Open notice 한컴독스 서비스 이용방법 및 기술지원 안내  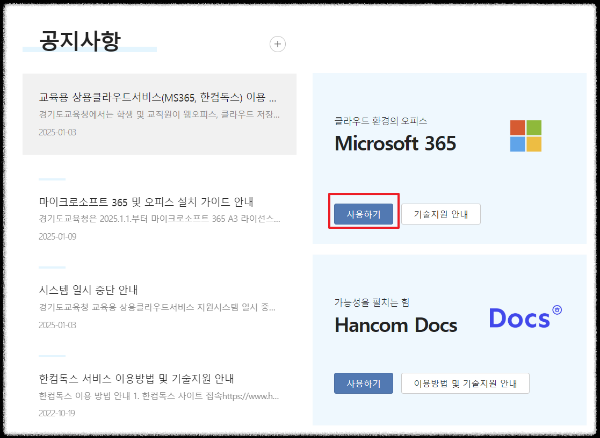pos(136,378)
